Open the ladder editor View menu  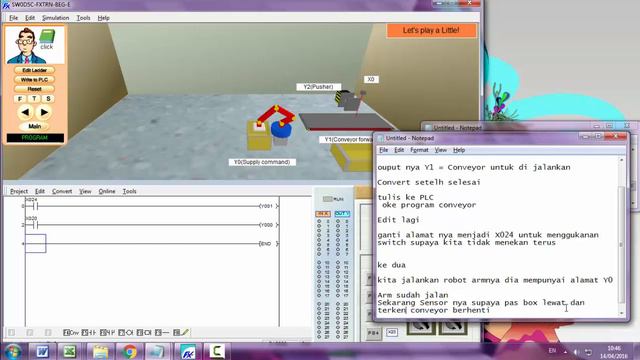pos(85,191)
